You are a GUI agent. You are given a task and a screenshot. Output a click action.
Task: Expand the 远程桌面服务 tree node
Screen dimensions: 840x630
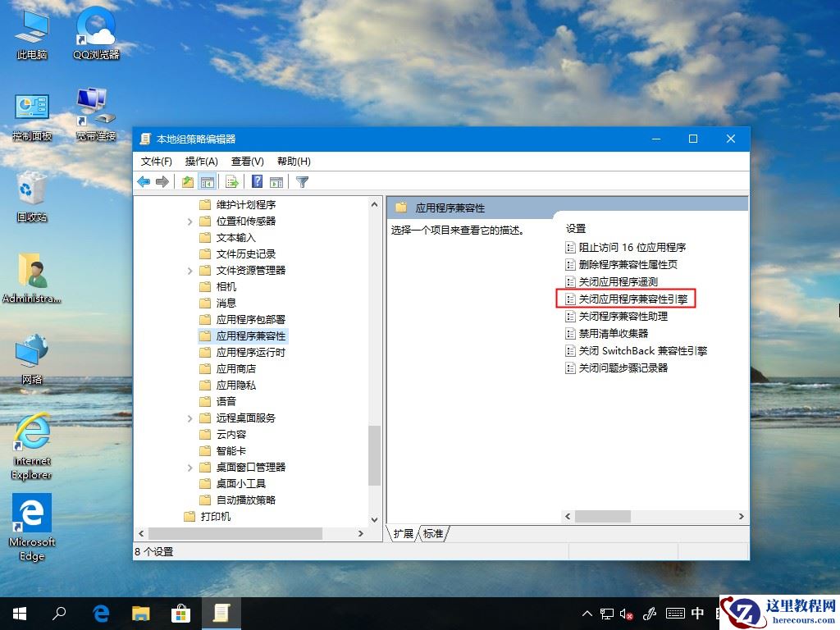click(190, 418)
